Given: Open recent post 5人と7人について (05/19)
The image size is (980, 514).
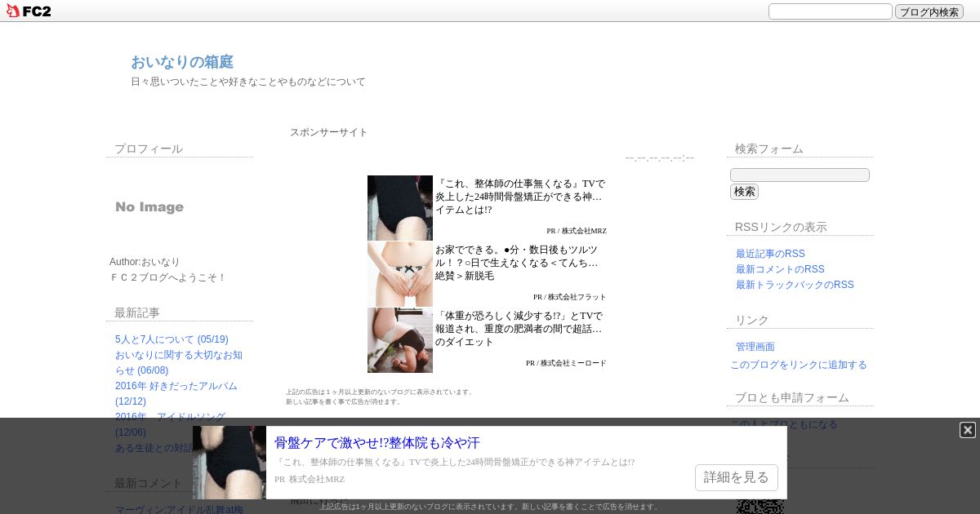Looking at the screenshot, I should click(171, 339).
